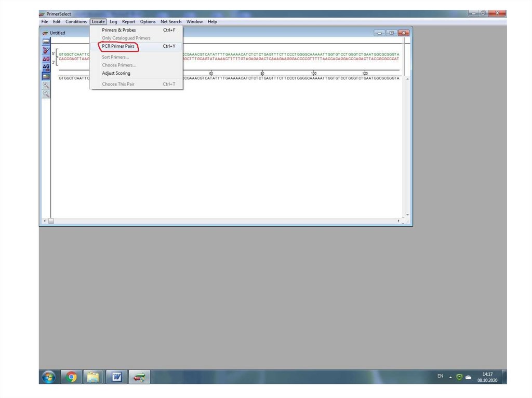Click ruler mark 100

pyautogui.click(x=313, y=73)
